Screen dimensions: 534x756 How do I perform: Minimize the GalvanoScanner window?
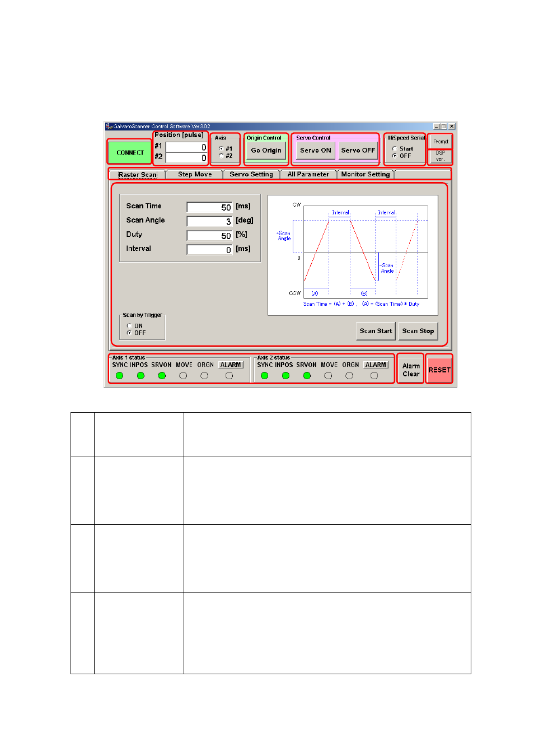point(437,127)
